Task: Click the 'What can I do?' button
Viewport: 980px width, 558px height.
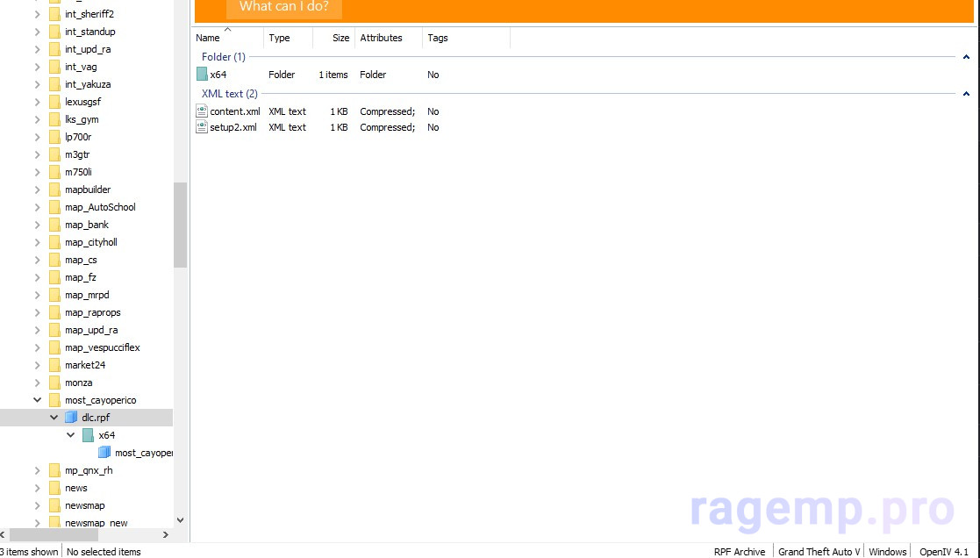Action: (283, 8)
